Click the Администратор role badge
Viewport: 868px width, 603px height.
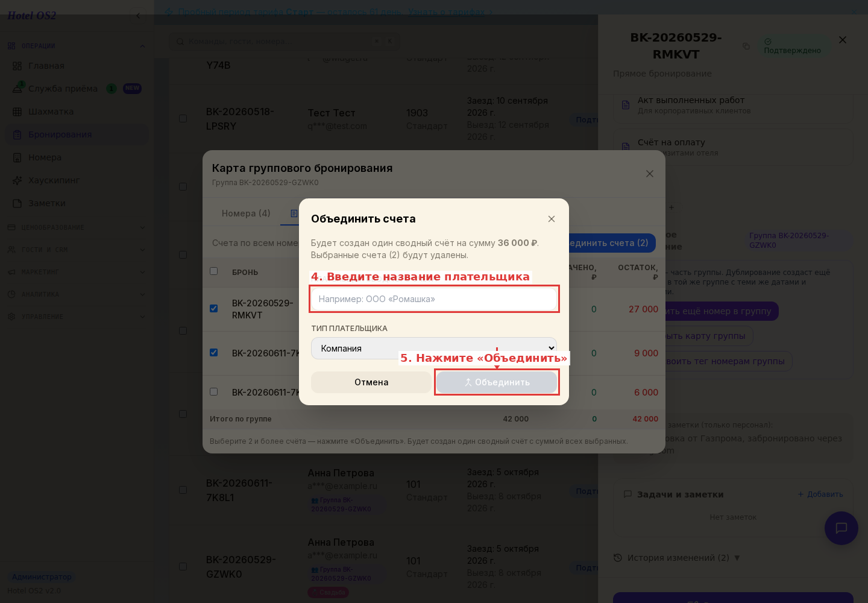[42, 577]
